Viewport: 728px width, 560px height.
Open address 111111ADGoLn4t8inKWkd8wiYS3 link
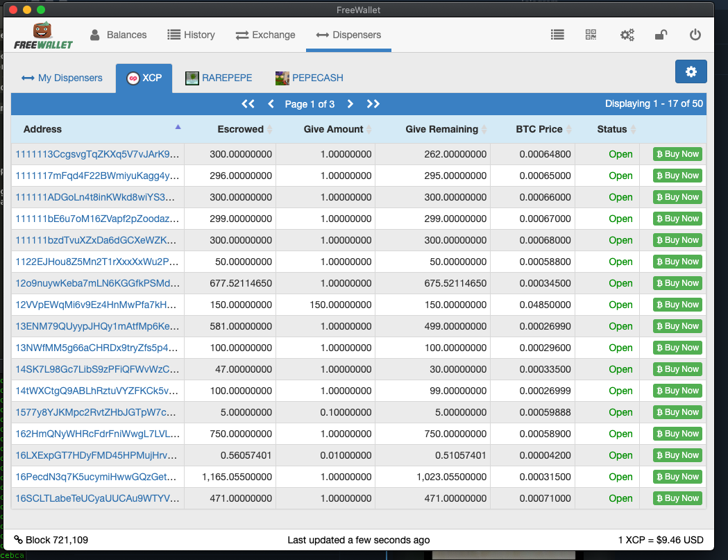pyautogui.click(x=95, y=197)
